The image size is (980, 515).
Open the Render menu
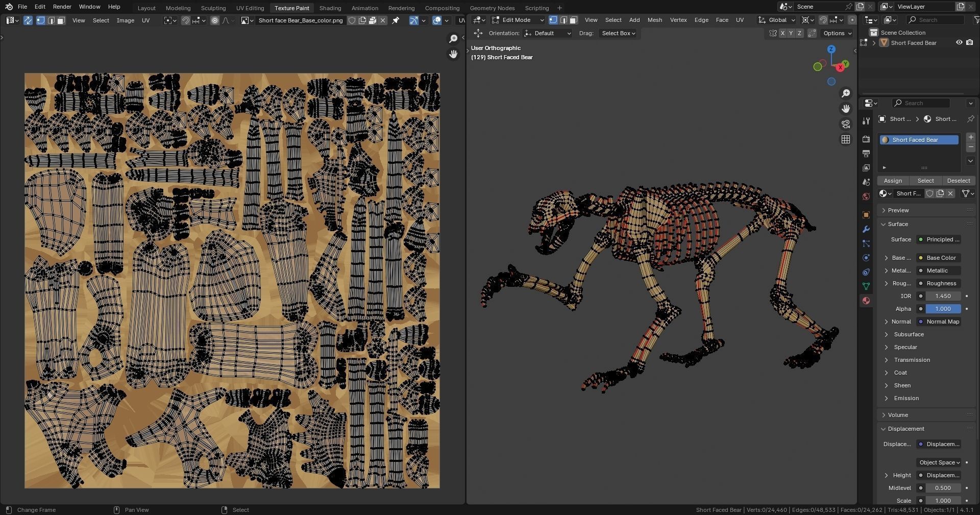[62, 7]
